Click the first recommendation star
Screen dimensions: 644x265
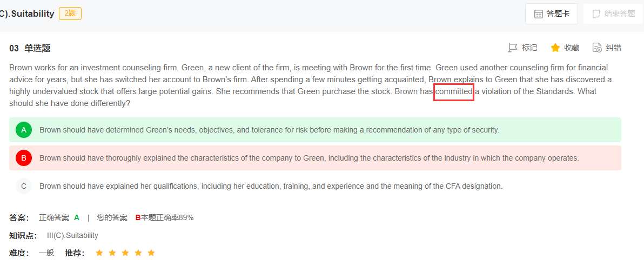point(99,253)
